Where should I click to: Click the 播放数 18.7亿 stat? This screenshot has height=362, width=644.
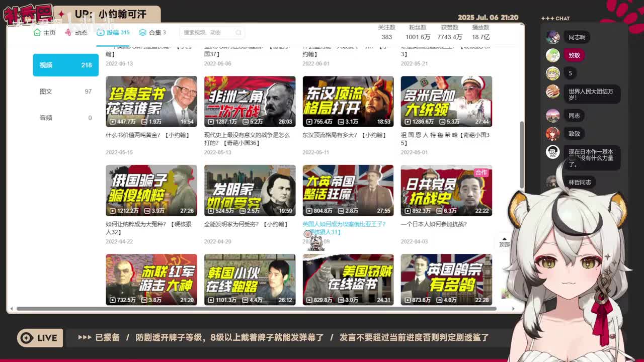pyautogui.click(x=480, y=32)
